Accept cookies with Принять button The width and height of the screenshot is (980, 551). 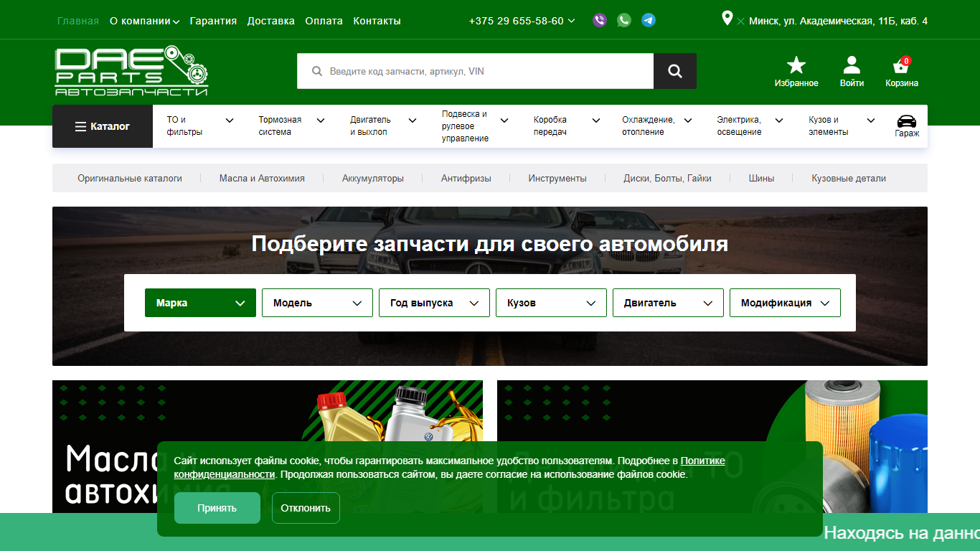pos(217,508)
